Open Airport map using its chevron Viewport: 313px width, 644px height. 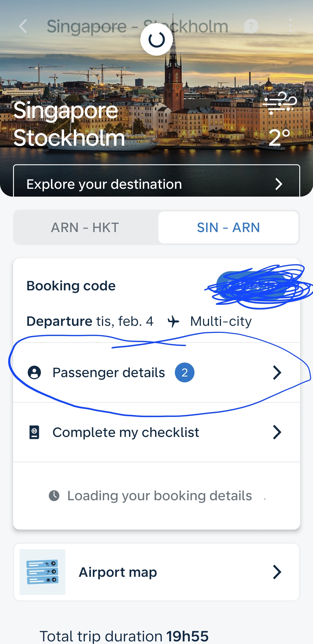click(x=277, y=572)
